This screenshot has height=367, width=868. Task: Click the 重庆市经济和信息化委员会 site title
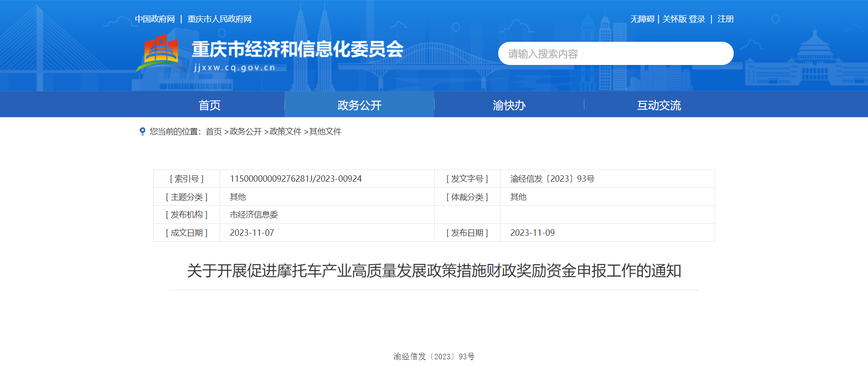[x=297, y=50]
